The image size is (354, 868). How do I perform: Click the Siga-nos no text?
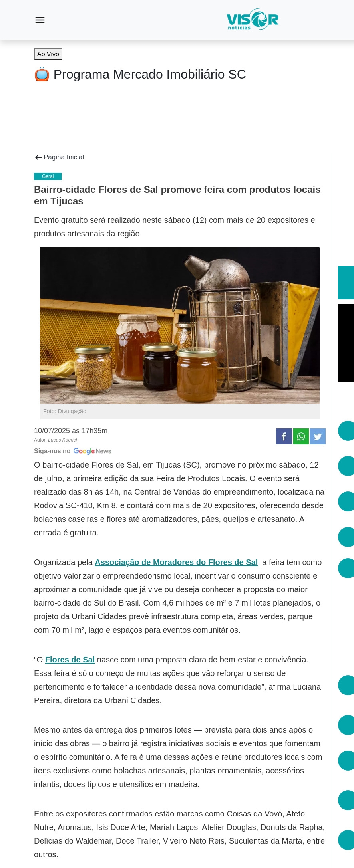(52, 451)
